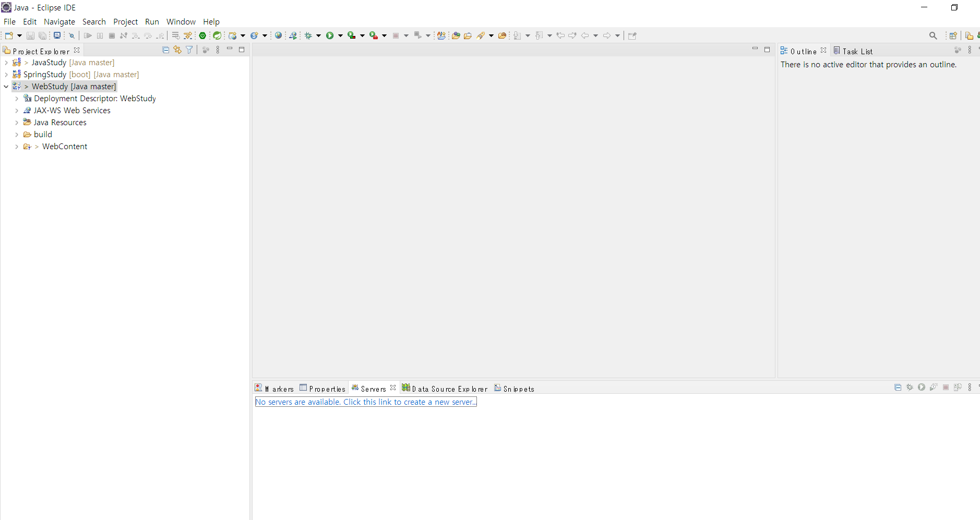Viewport: 980px width, 520px height.
Task: Close the Servers tab
Action: [x=393, y=388]
